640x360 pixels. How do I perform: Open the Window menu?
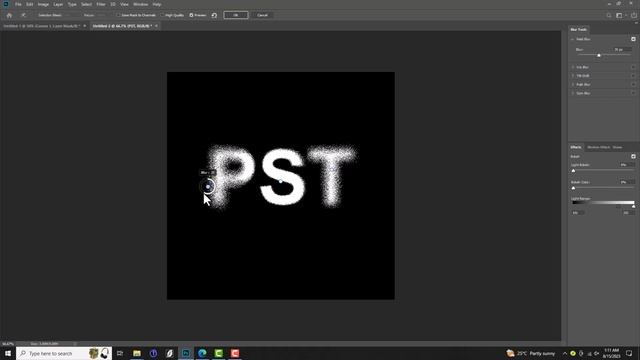pos(140,4)
